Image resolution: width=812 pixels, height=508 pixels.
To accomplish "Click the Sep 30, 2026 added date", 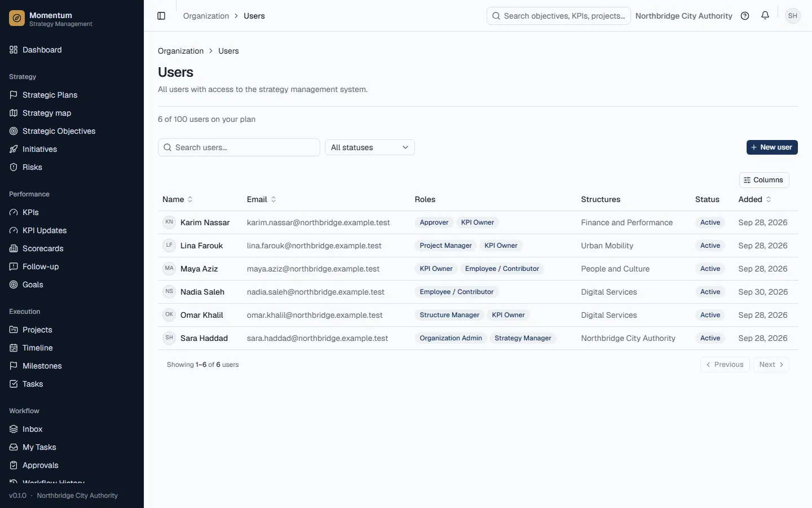I will [763, 292].
